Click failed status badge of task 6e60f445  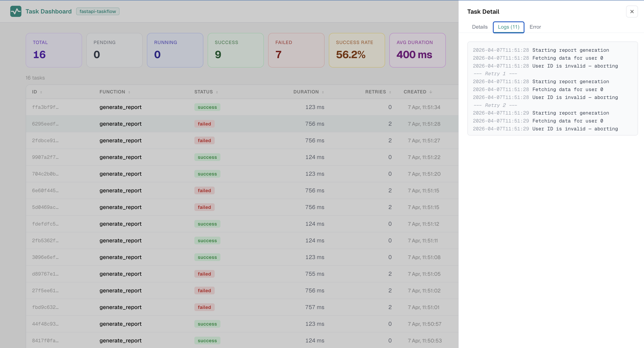point(204,190)
